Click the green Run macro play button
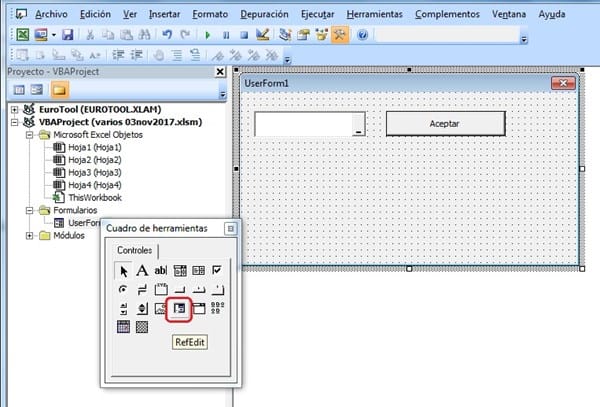Image resolution: width=600 pixels, height=407 pixels. (x=208, y=36)
